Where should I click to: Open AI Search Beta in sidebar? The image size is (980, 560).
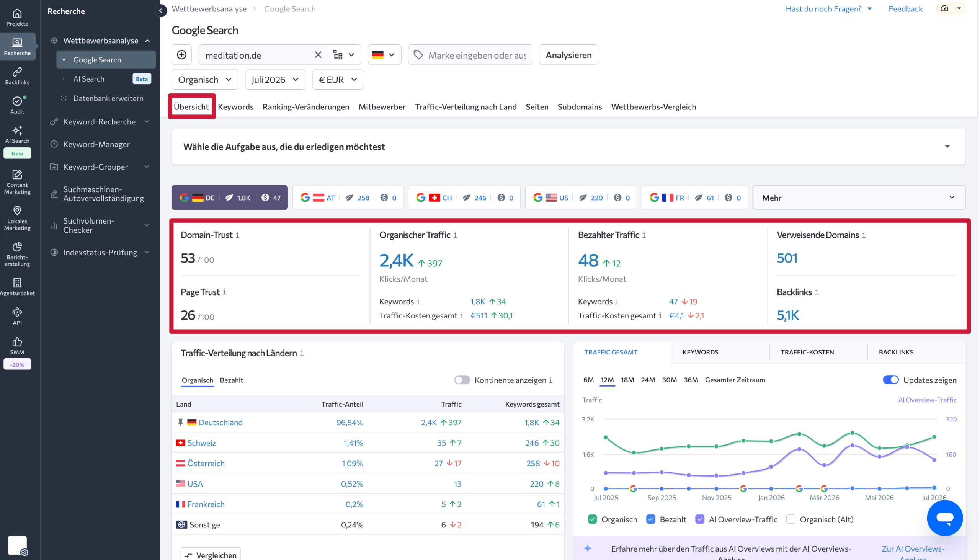(106, 79)
